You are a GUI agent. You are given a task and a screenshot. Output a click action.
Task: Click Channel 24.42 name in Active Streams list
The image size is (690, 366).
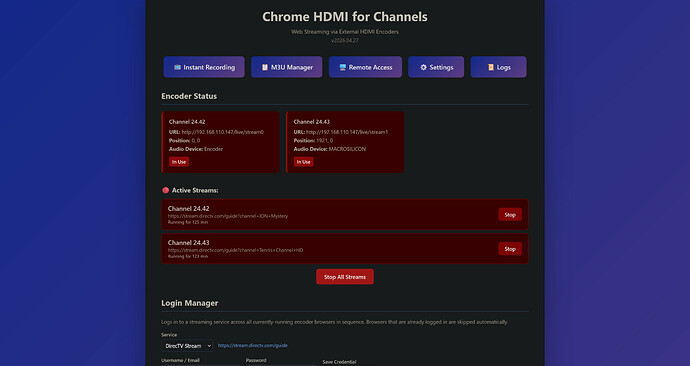(x=188, y=209)
